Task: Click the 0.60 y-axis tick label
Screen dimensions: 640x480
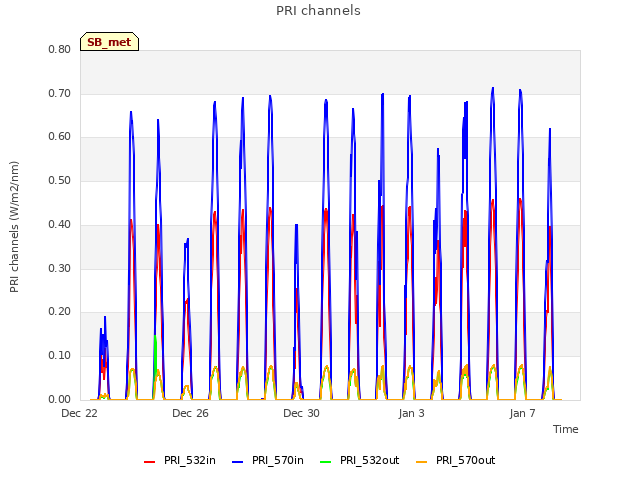Action: tap(60, 137)
